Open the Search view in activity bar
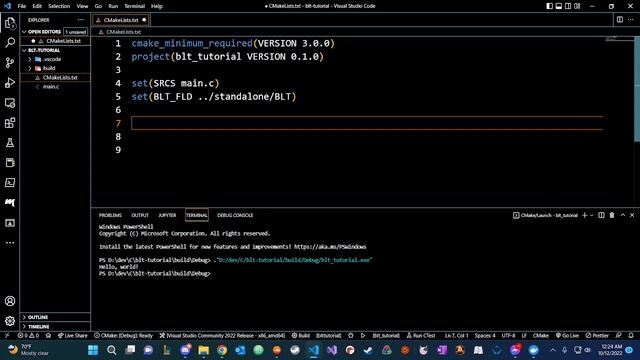The height and width of the screenshot is (360, 640). coord(10,42)
